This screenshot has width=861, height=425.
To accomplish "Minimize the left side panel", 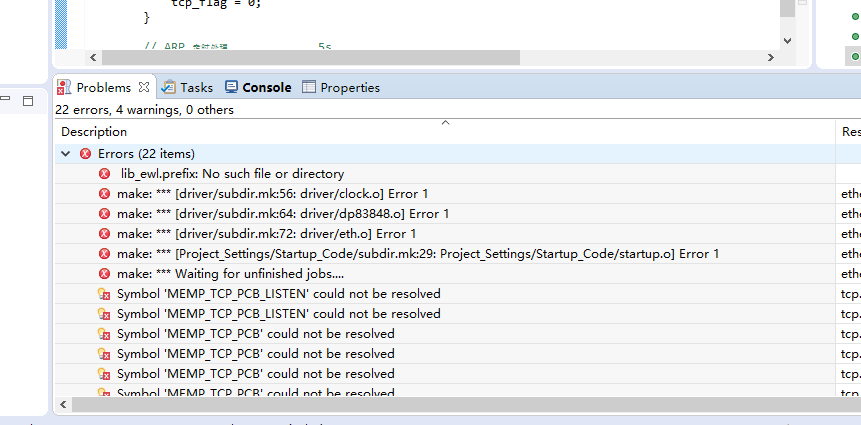I will (x=6, y=100).
